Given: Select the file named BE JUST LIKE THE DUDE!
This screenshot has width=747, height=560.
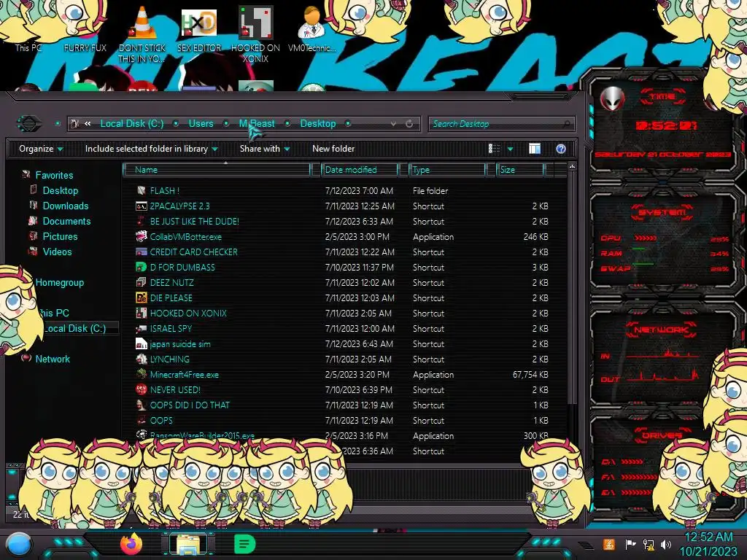Looking at the screenshot, I should click(194, 222).
